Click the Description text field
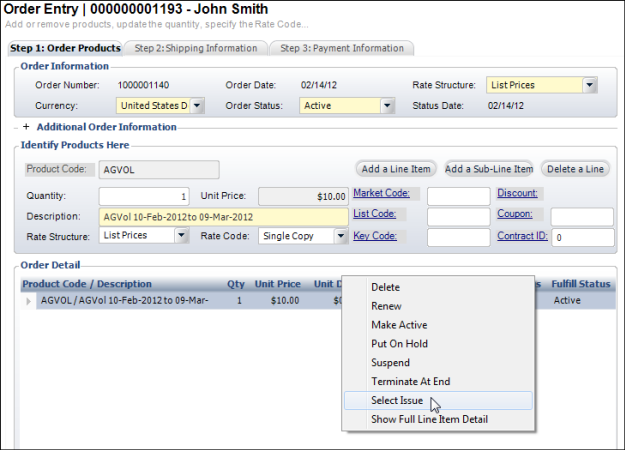Screen dimensions: 625x450 tap(224, 216)
